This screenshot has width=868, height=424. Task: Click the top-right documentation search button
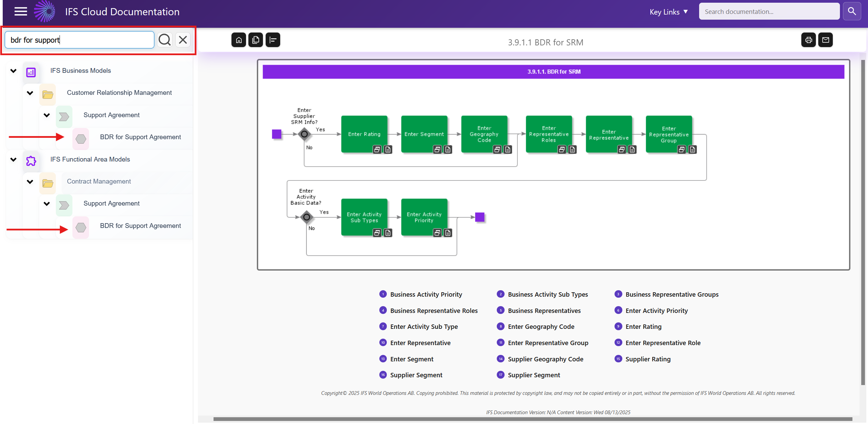click(x=852, y=12)
